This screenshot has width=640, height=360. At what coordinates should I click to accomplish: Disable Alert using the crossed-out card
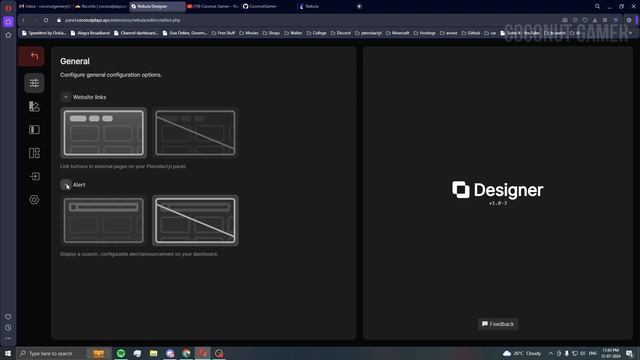coord(195,221)
